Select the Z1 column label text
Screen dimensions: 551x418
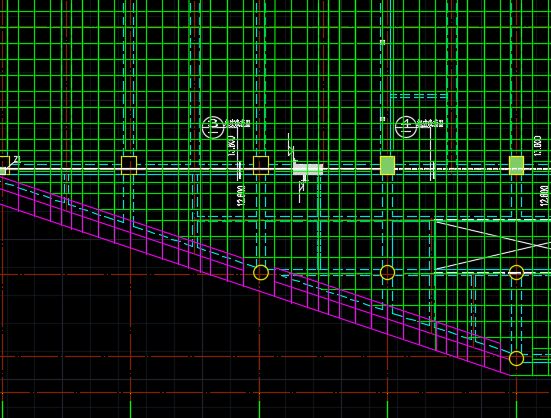pos(17,160)
